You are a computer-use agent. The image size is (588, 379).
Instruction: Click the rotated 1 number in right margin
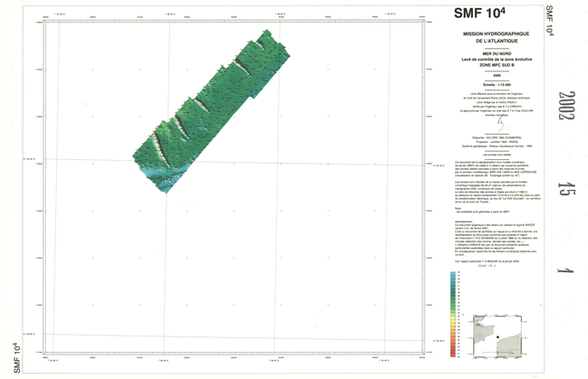(565, 270)
